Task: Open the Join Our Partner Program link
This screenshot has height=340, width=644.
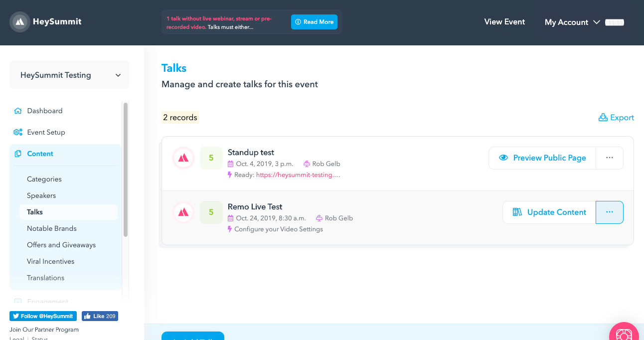Action: click(44, 330)
